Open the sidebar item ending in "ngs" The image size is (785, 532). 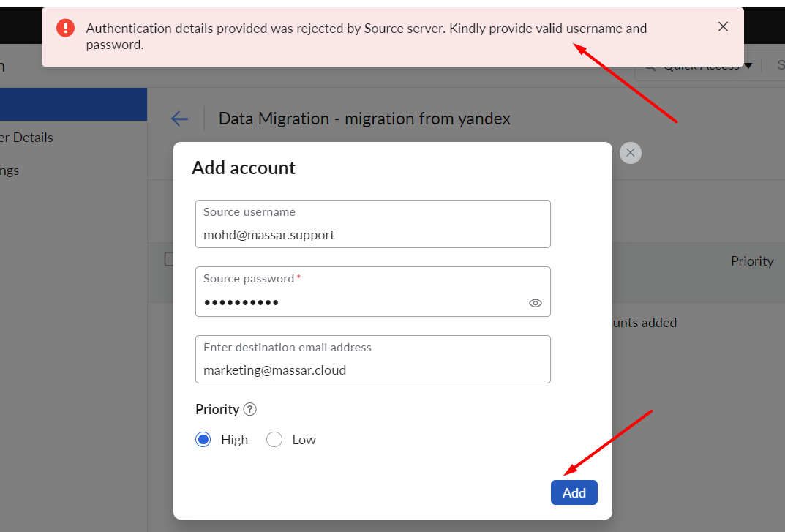[x=10, y=171]
